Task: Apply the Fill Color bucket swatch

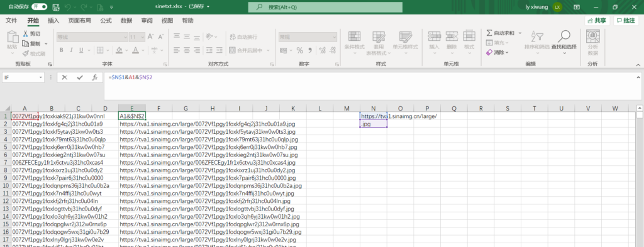Action: click(119, 50)
